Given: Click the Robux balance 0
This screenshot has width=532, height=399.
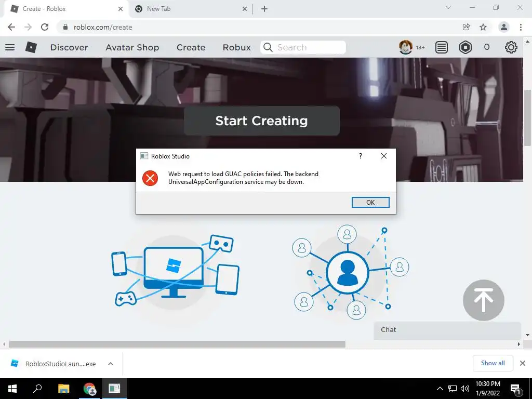Looking at the screenshot, I should (x=486, y=47).
